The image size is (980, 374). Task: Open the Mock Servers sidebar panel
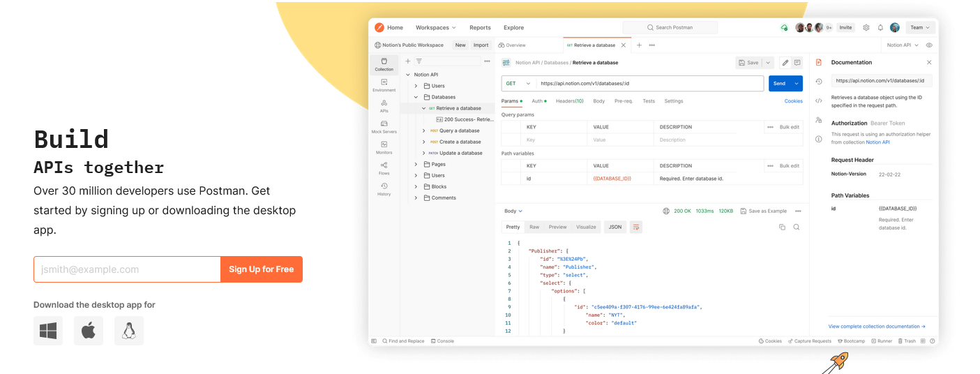coord(384,127)
